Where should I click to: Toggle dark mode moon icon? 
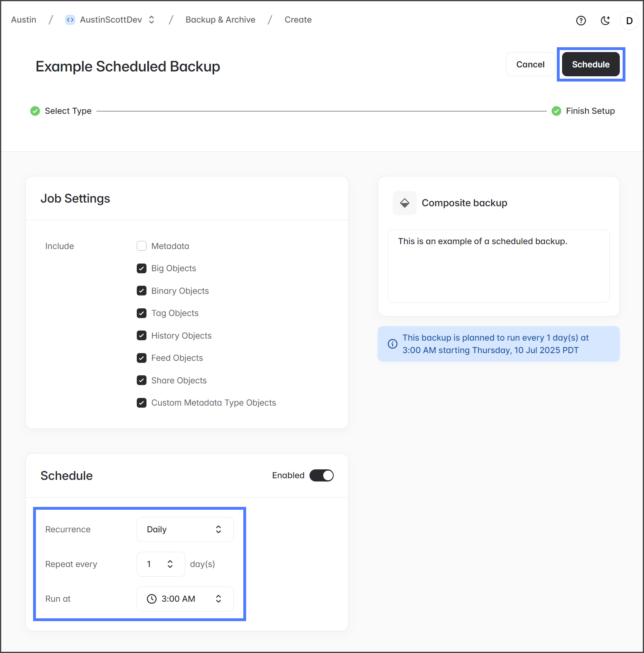click(x=605, y=21)
